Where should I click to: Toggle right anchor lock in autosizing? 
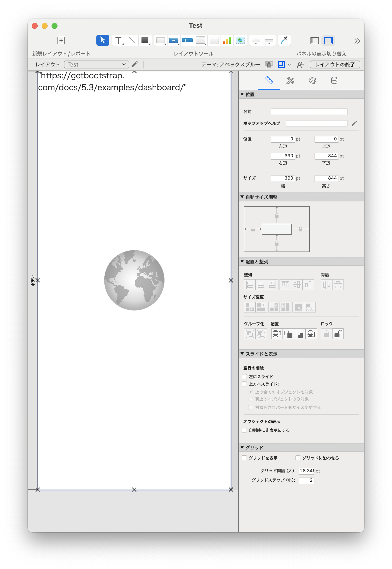click(301, 229)
